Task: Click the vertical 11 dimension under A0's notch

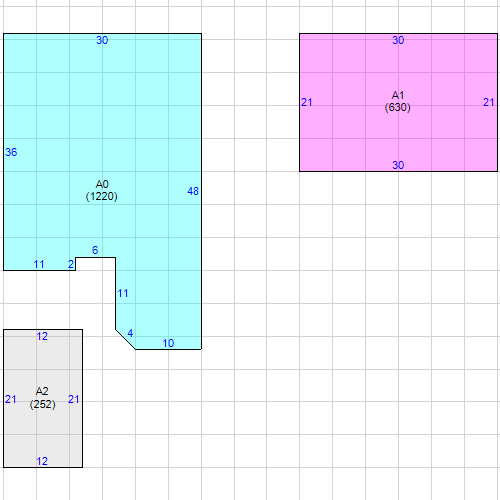Action: coord(123,293)
